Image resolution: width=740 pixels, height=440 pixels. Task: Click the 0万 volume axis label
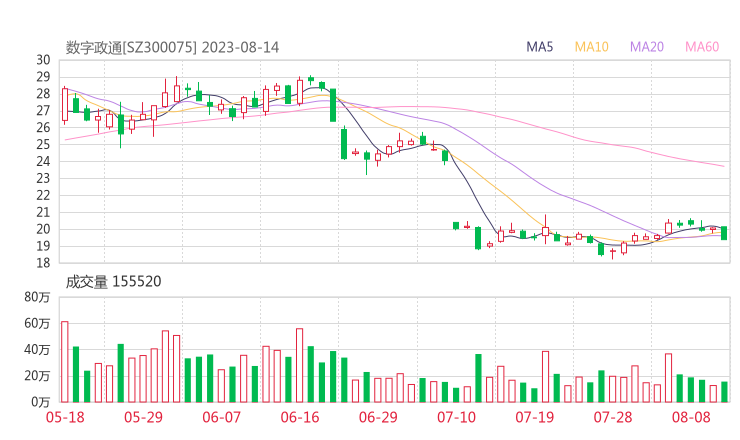click(x=41, y=402)
